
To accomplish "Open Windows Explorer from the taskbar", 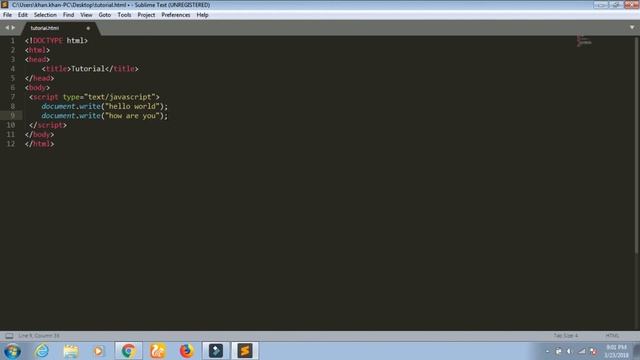I will tap(71, 351).
